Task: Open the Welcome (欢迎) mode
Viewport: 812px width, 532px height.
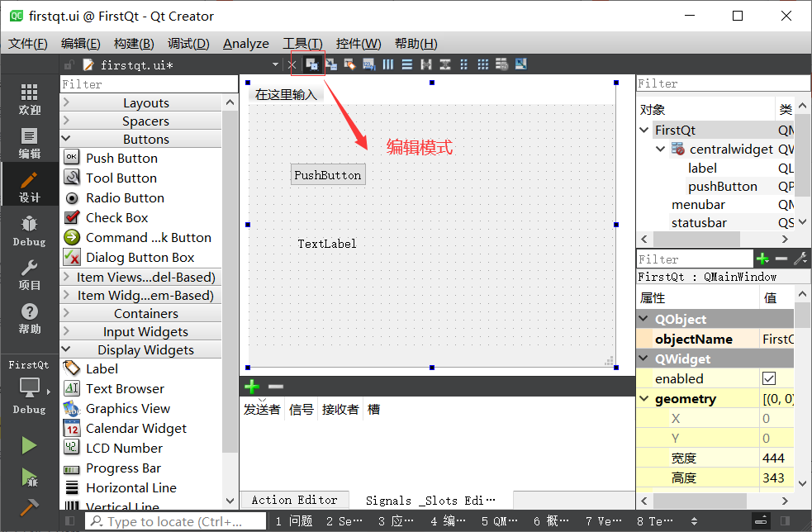Action: tap(29, 99)
